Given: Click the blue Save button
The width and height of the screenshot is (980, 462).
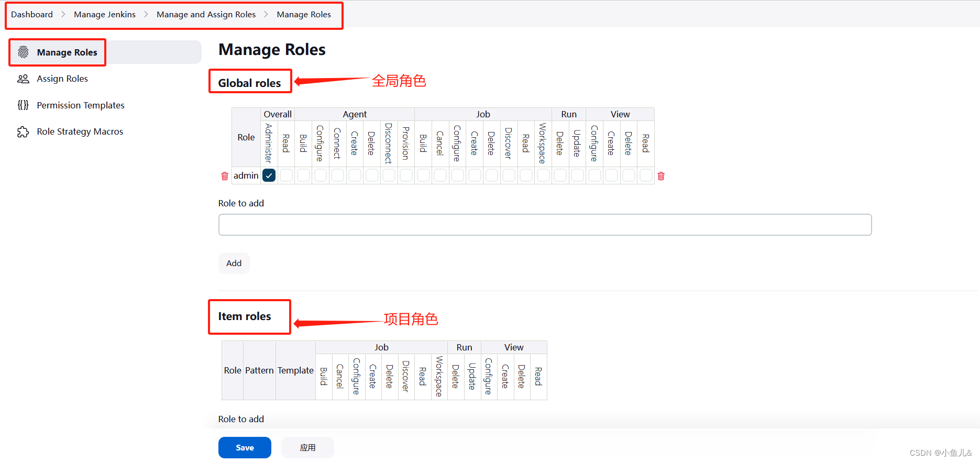Looking at the screenshot, I should coord(245,447).
